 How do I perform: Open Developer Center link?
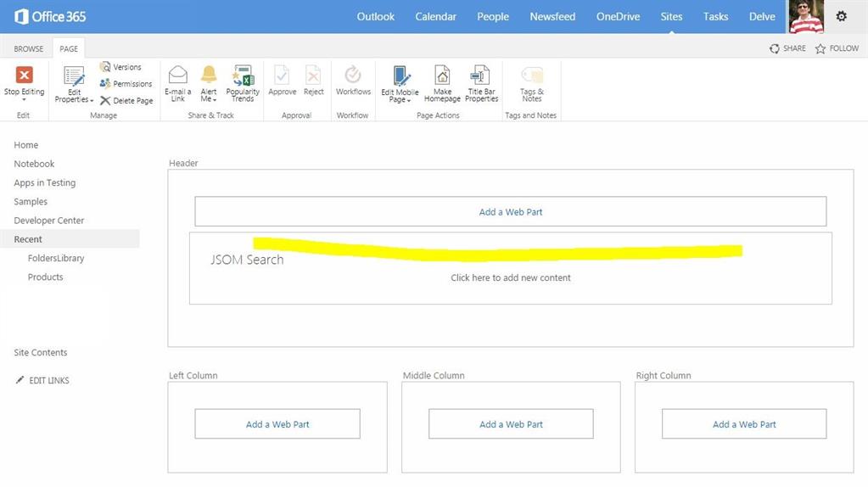48,221
